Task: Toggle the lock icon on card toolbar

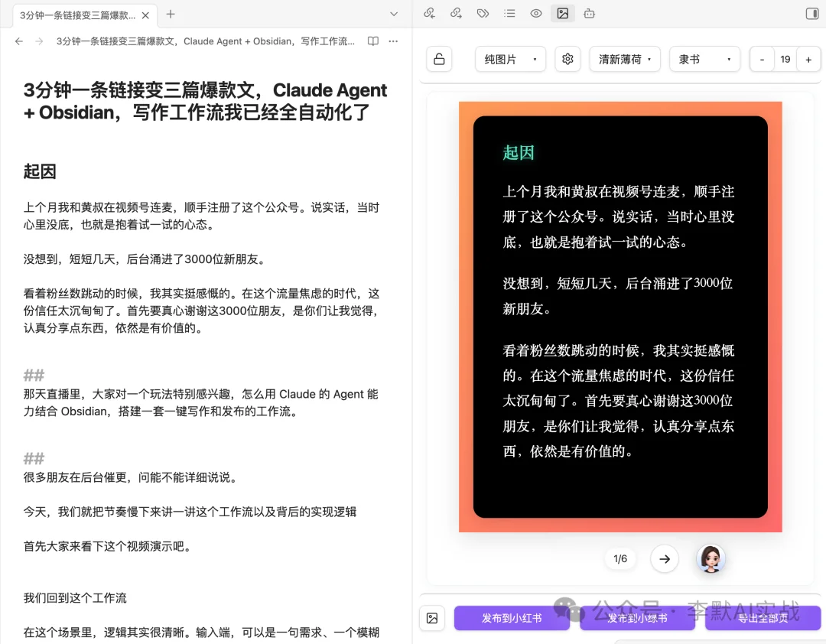Action: point(439,59)
